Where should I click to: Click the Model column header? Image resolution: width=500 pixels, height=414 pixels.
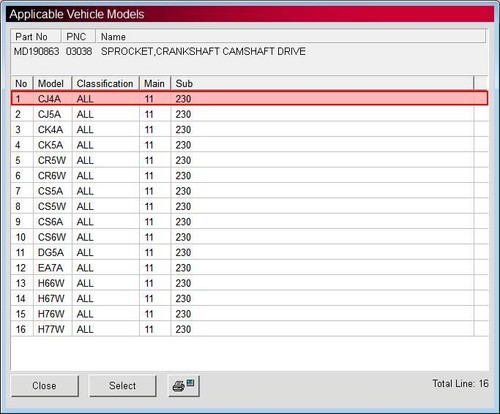53,83
